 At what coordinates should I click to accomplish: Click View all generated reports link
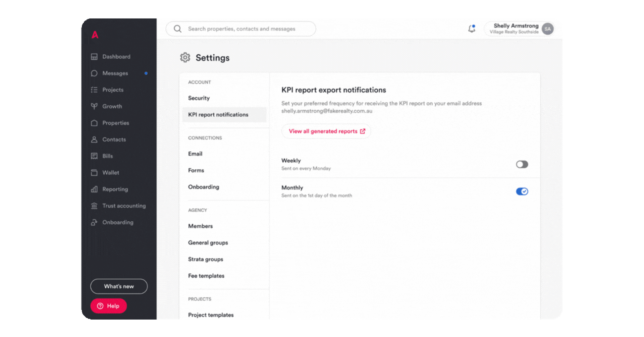pyautogui.click(x=326, y=131)
